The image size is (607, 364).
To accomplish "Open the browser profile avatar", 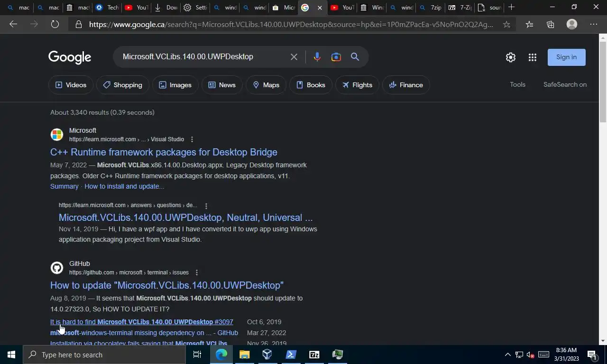I will [572, 24].
